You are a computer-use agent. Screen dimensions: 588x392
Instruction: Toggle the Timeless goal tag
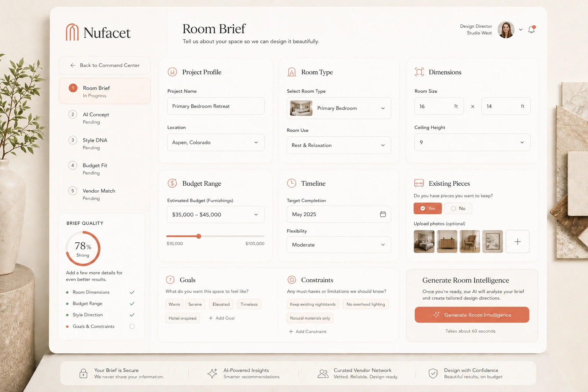tap(249, 304)
